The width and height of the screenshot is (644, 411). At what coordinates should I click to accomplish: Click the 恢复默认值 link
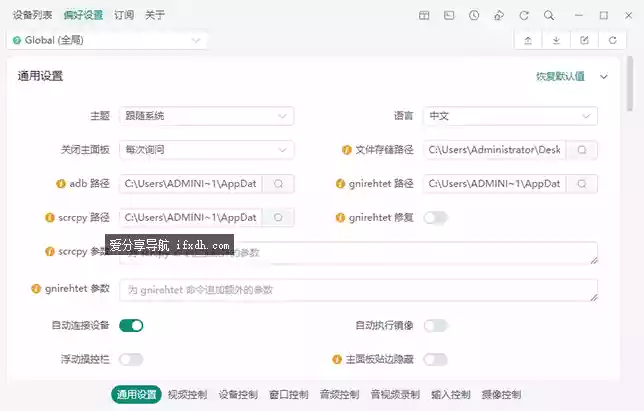(560, 76)
